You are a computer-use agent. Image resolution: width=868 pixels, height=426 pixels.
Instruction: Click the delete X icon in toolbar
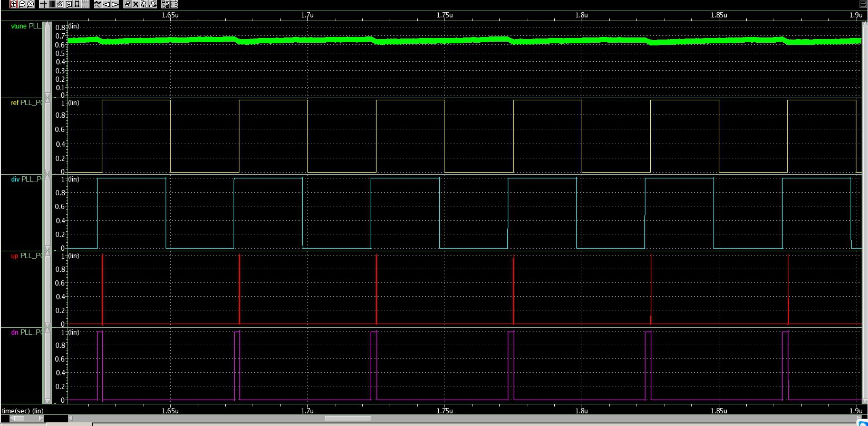pos(136,4)
